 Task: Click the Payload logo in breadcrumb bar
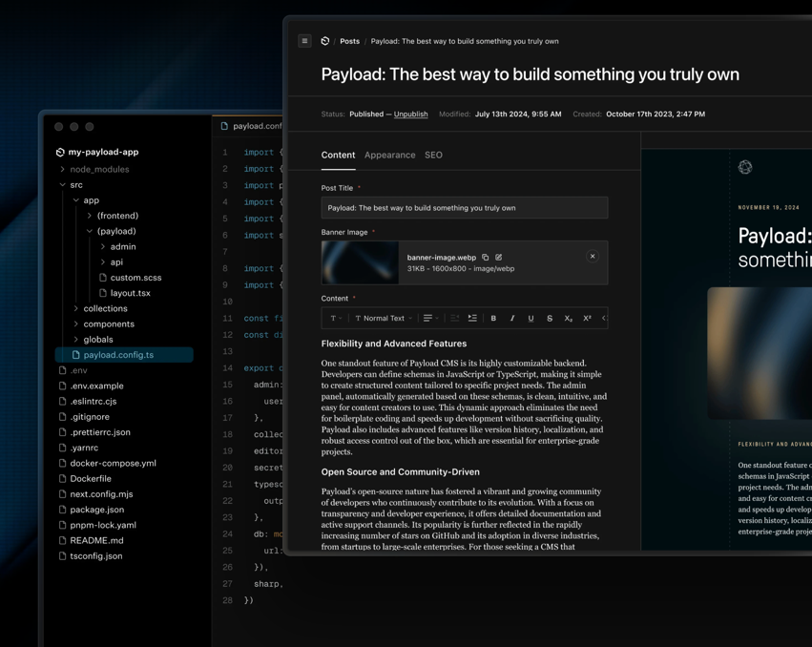coord(325,41)
